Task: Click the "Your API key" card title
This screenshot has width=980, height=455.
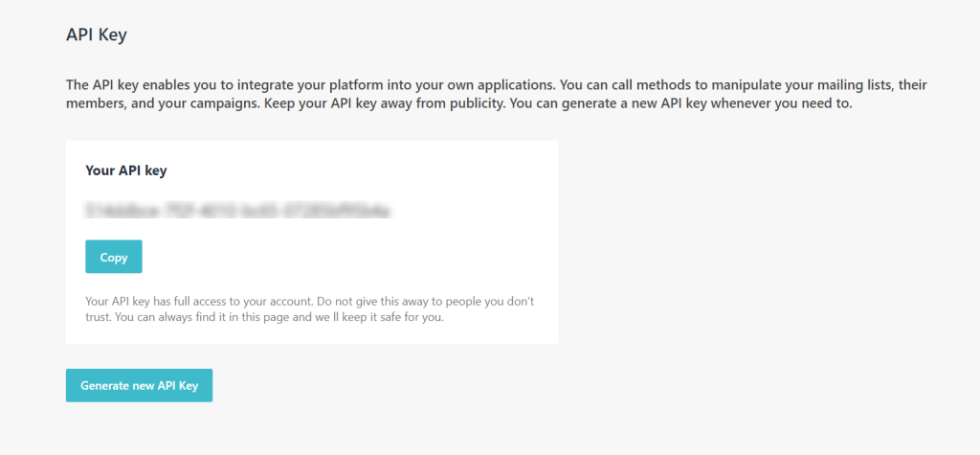Action: (126, 171)
